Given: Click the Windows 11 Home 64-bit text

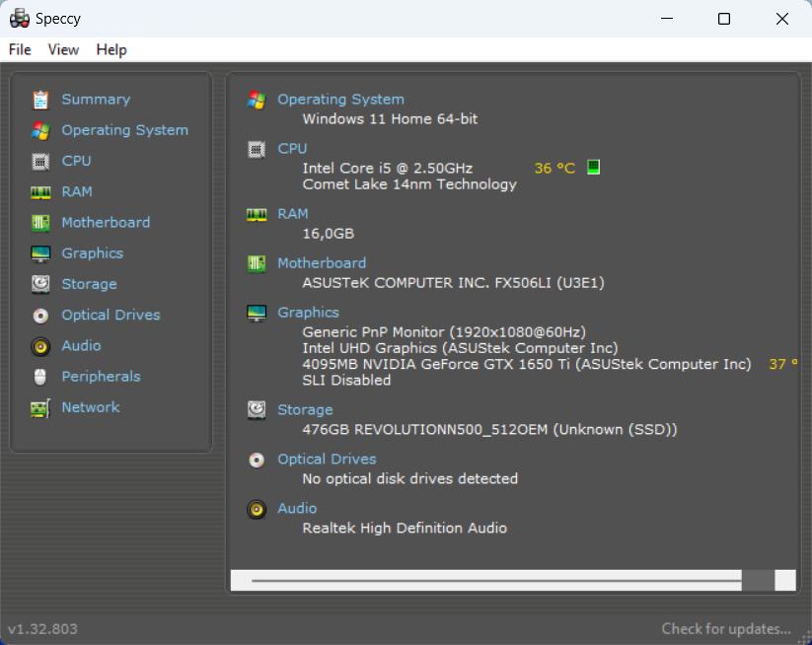Looking at the screenshot, I should (x=390, y=119).
